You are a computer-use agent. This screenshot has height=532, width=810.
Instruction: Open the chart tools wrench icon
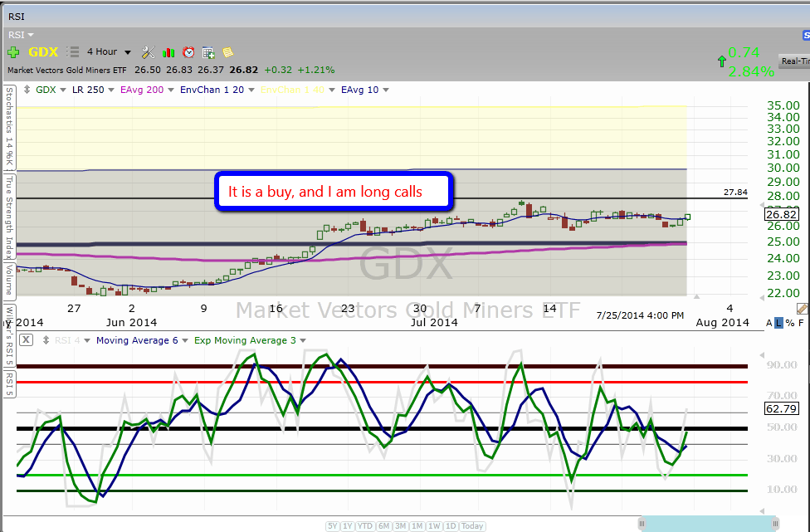tap(149, 52)
